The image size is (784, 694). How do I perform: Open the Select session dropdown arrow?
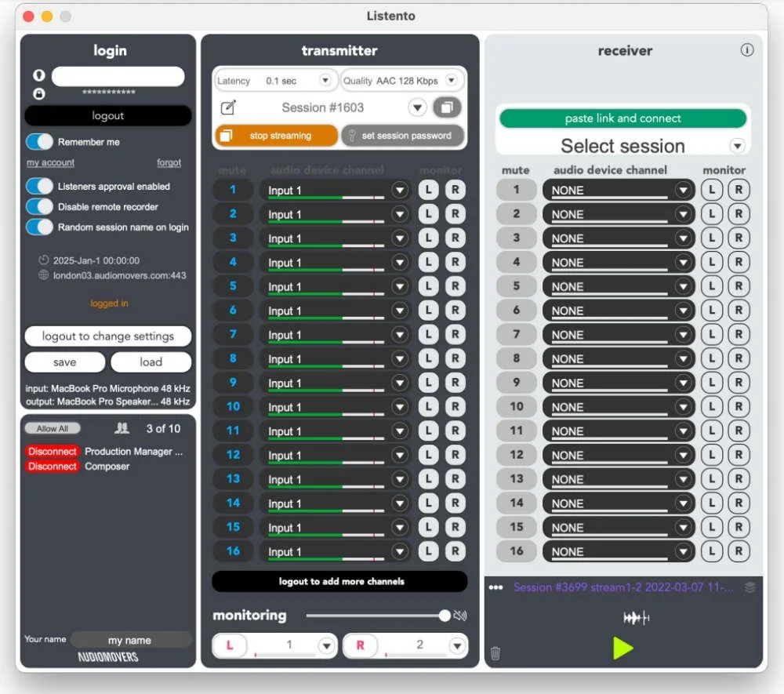(737, 146)
